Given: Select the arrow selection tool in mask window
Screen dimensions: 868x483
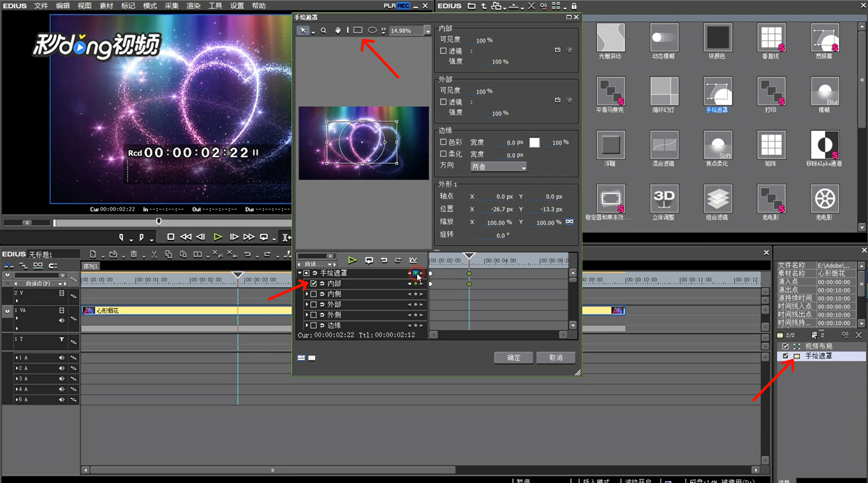Looking at the screenshot, I should point(304,31).
